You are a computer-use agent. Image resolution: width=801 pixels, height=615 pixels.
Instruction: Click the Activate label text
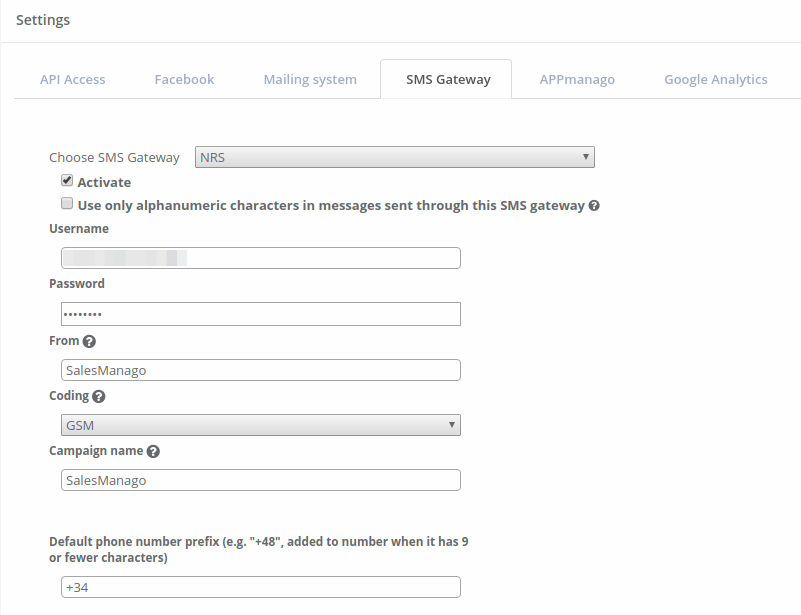[x=104, y=182]
